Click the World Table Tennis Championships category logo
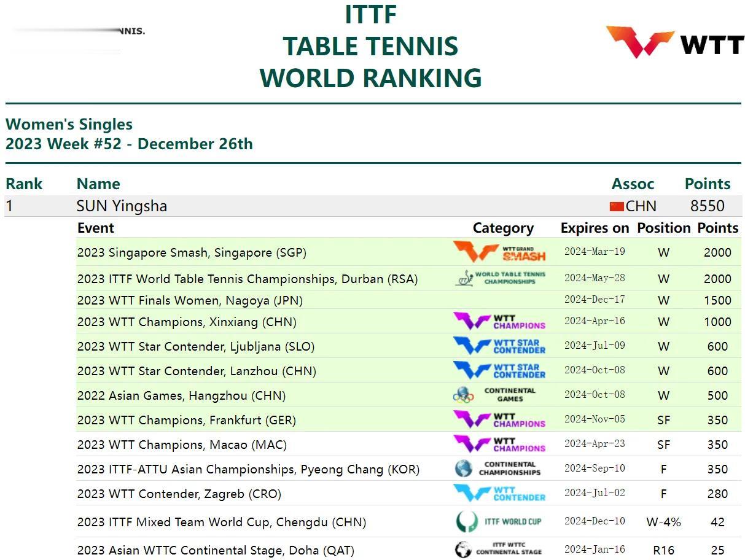The image size is (745, 560). [x=500, y=278]
